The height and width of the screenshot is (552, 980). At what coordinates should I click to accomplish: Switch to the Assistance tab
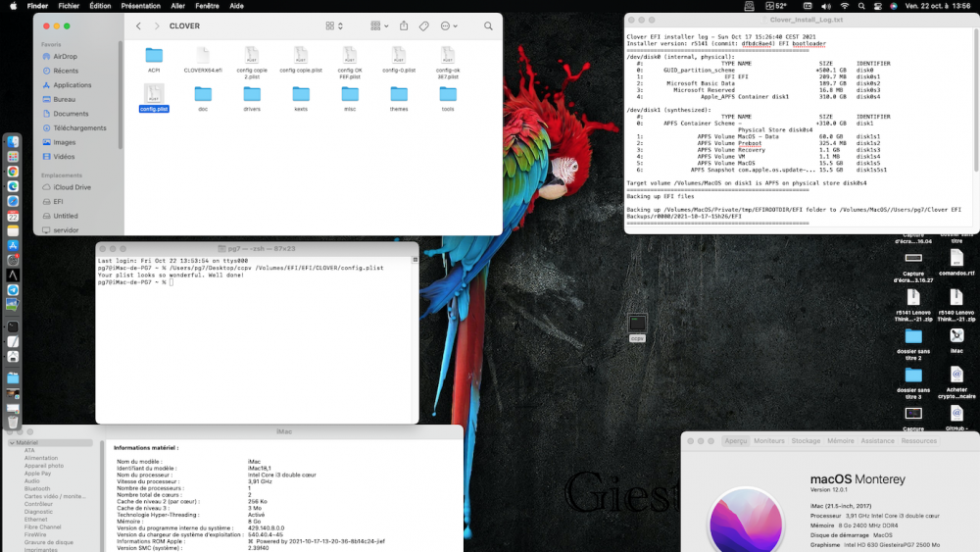(x=877, y=441)
